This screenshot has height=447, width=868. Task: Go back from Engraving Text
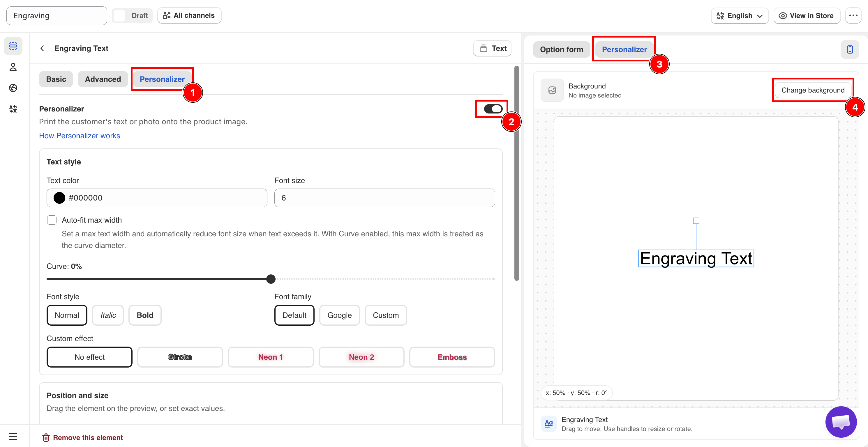(43, 49)
